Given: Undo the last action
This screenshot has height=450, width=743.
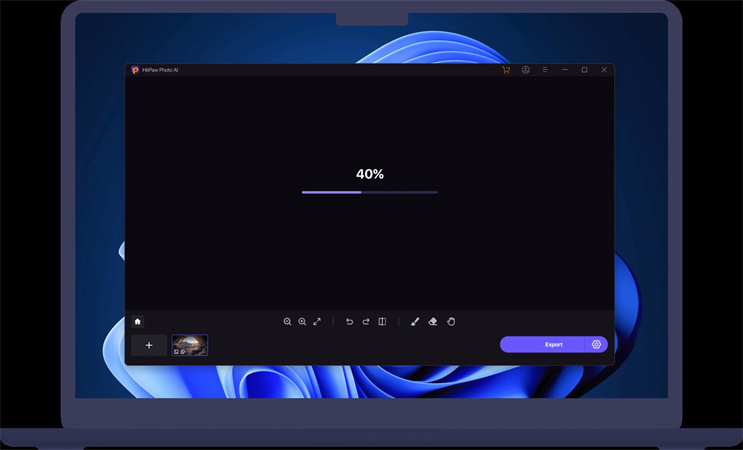Looking at the screenshot, I should (349, 322).
